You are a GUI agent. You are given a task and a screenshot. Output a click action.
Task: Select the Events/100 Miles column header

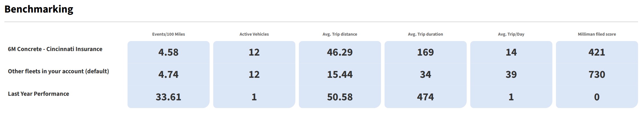[x=168, y=34]
